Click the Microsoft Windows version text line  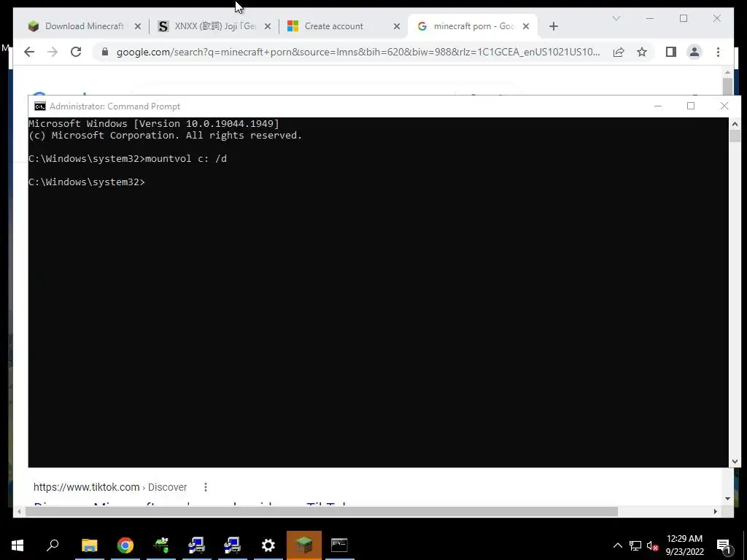pos(154,124)
